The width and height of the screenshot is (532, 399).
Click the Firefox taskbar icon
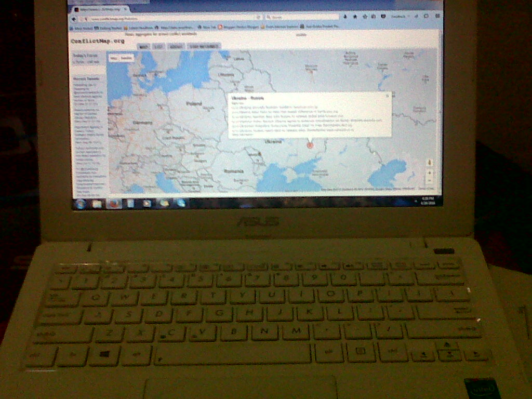(x=114, y=204)
